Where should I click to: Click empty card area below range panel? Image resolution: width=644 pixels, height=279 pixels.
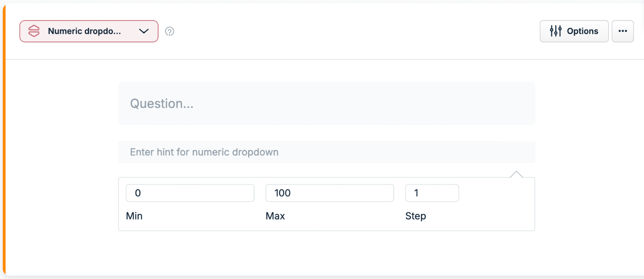click(x=326, y=252)
